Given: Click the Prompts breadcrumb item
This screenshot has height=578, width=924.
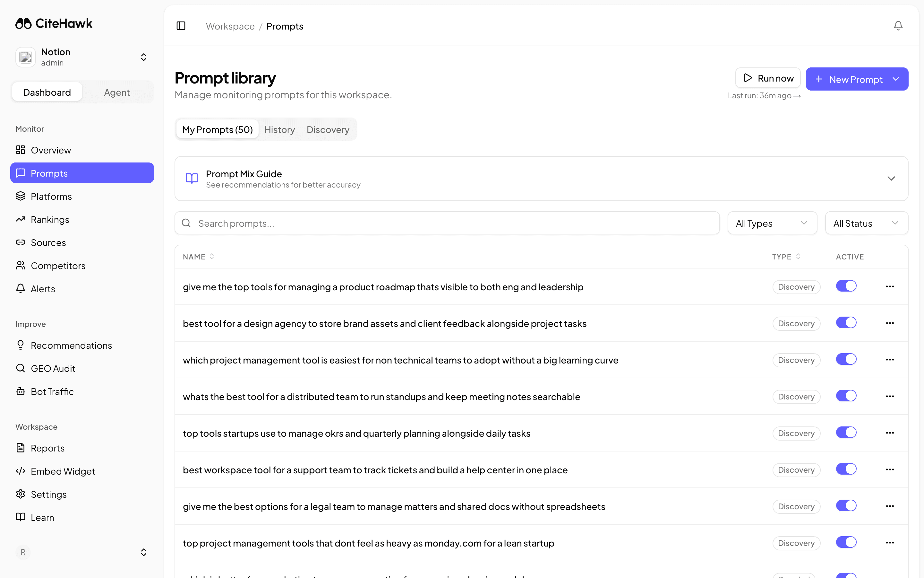Looking at the screenshot, I should tap(285, 26).
